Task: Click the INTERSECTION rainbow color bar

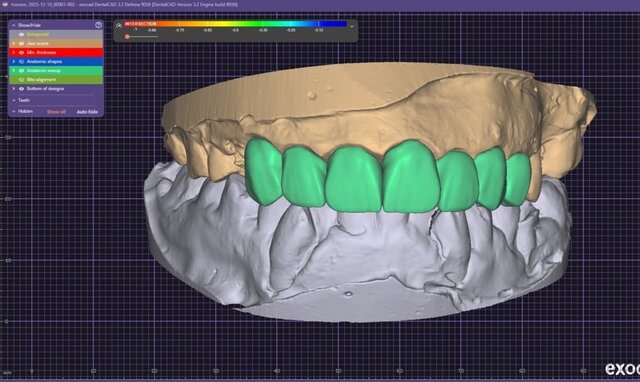Action: (x=236, y=24)
